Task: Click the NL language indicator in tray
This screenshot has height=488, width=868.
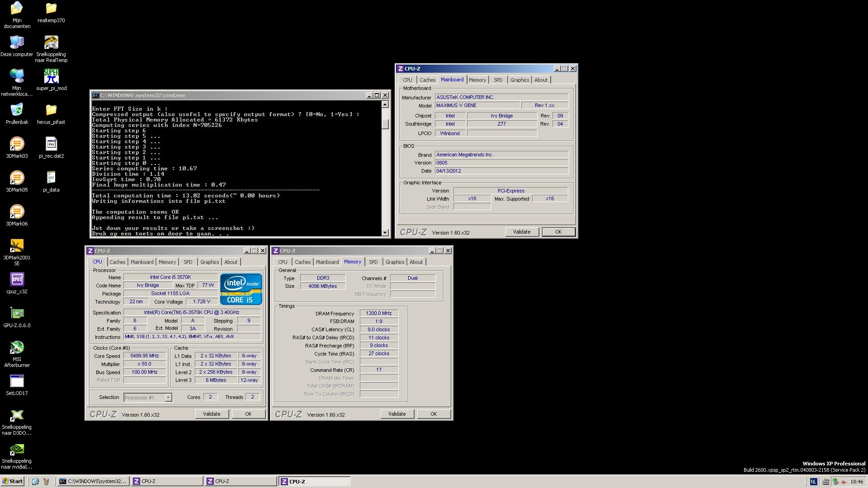Action: (813, 482)
